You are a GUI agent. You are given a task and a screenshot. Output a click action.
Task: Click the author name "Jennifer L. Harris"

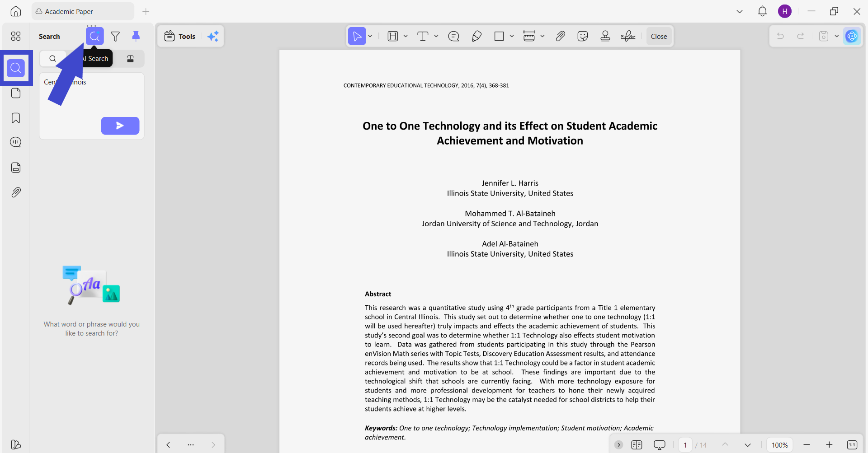[510, 183]
